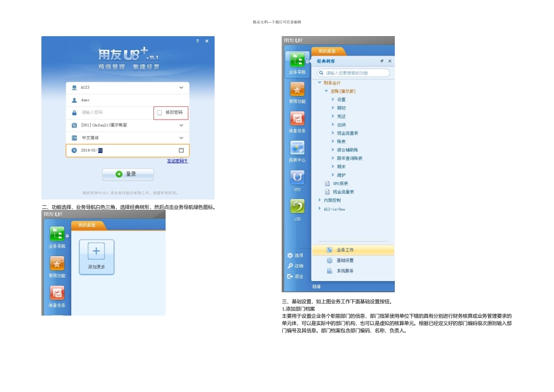Click the lock icon in the password row
554x392 pixels.
point(74,113)
